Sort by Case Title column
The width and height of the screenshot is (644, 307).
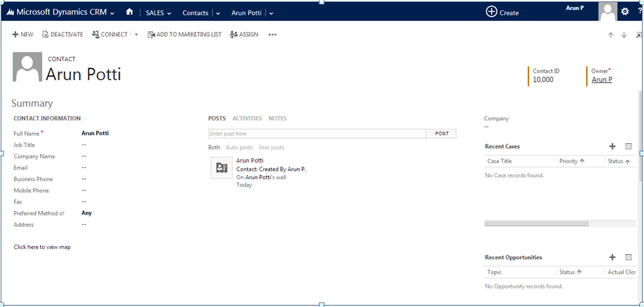(x=499, y=161)
